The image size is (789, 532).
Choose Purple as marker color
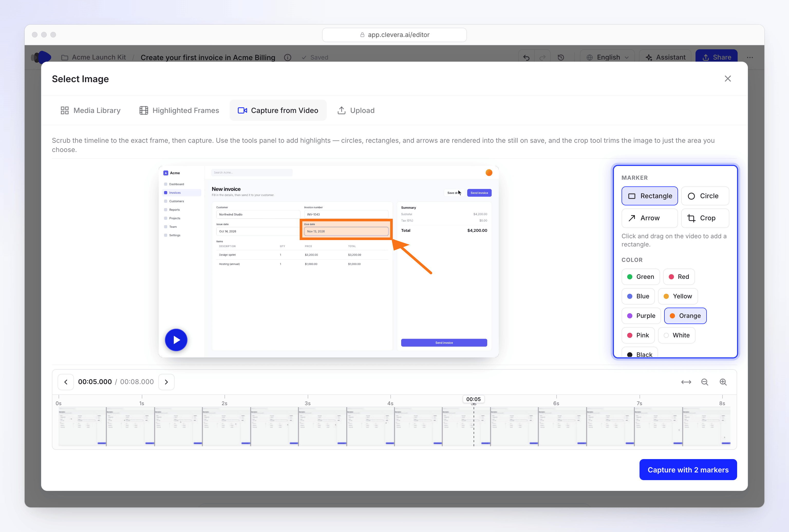click(641, 316)
